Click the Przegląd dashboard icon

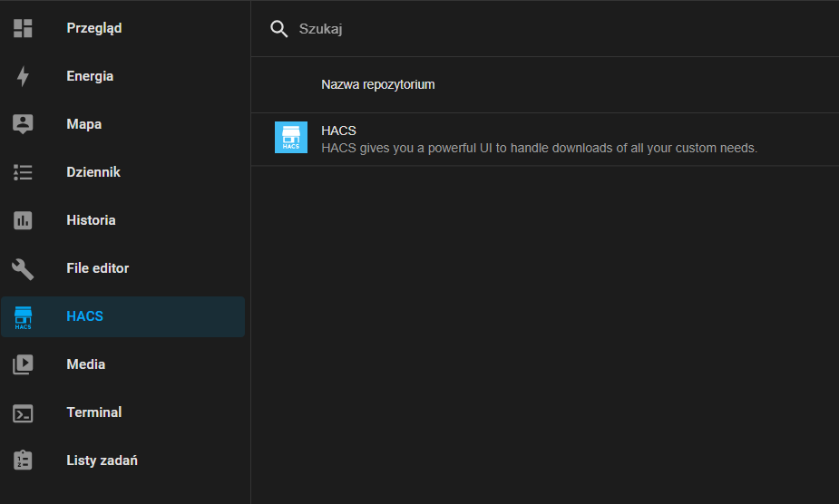(23, 28)
